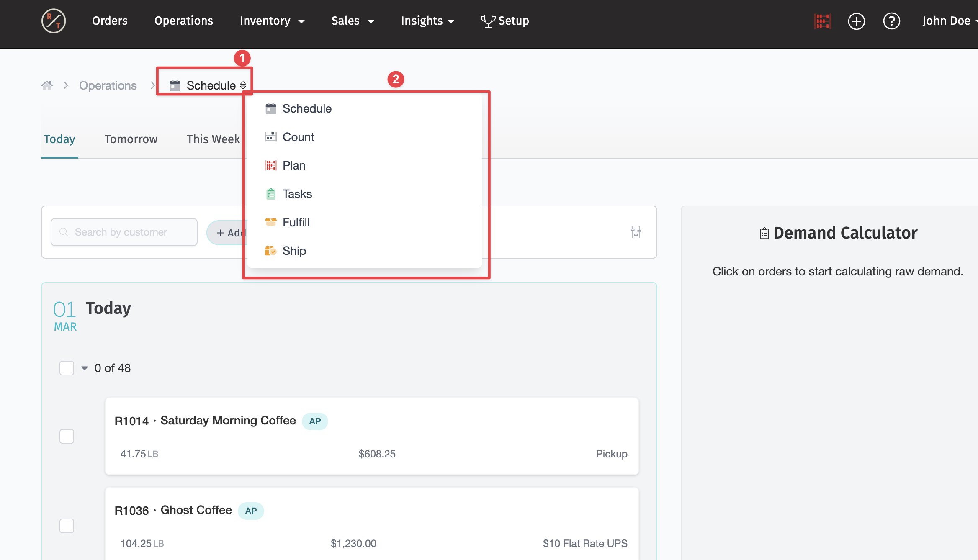The width and height of the screenshot is (978, 560).
Task: Click the RoasterTools logo icon
Action: [54, 21]
